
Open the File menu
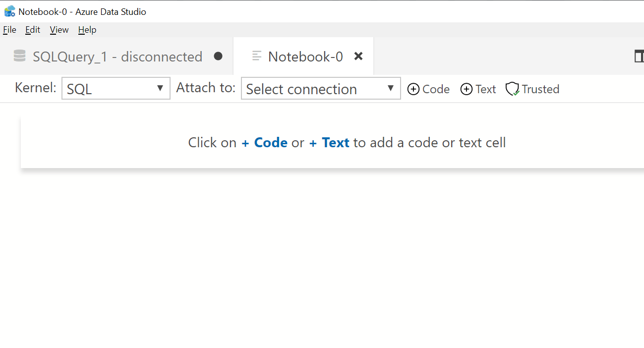(x=9, y=30)
